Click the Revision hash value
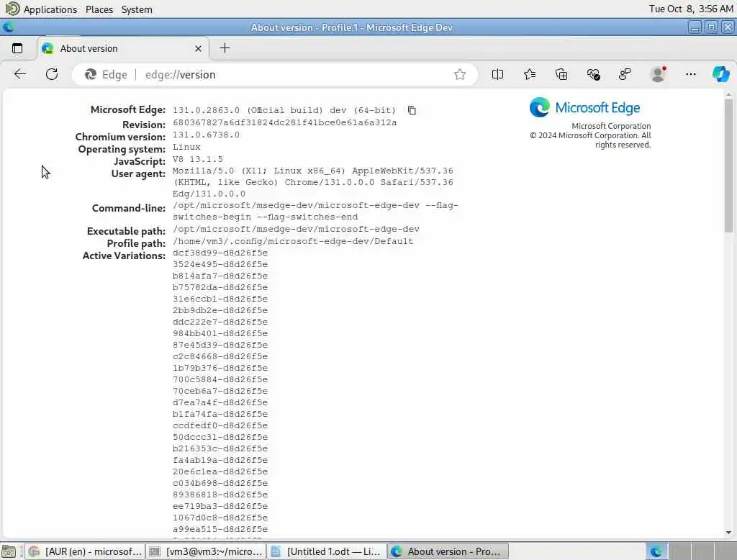The image size is (737, 560). tap(284, 122)
